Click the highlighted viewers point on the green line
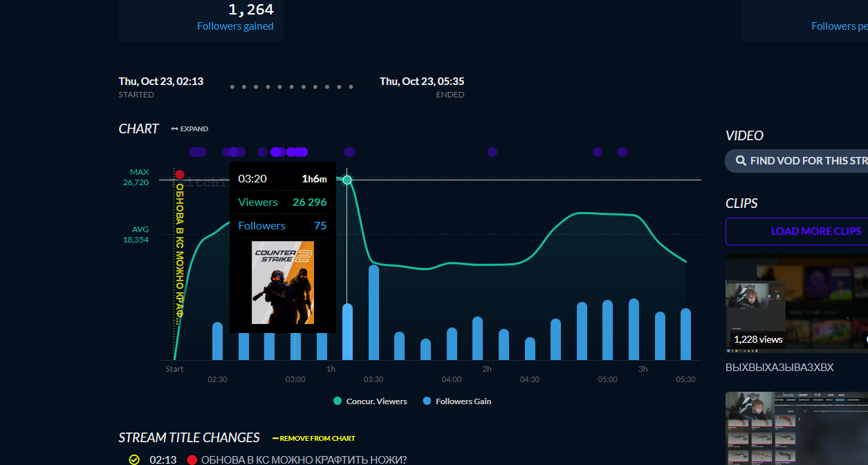The height and width of the screenshot is (465, 868). [x=347, y=180]
